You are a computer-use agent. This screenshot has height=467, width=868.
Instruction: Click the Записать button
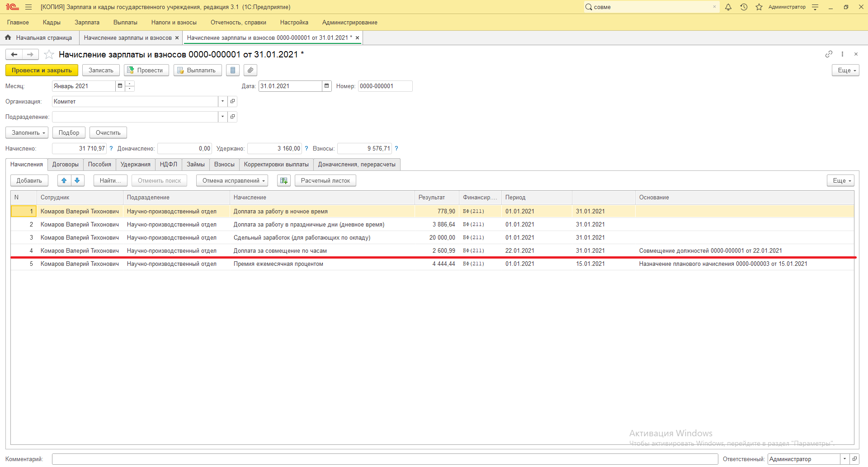pos(101,70)
